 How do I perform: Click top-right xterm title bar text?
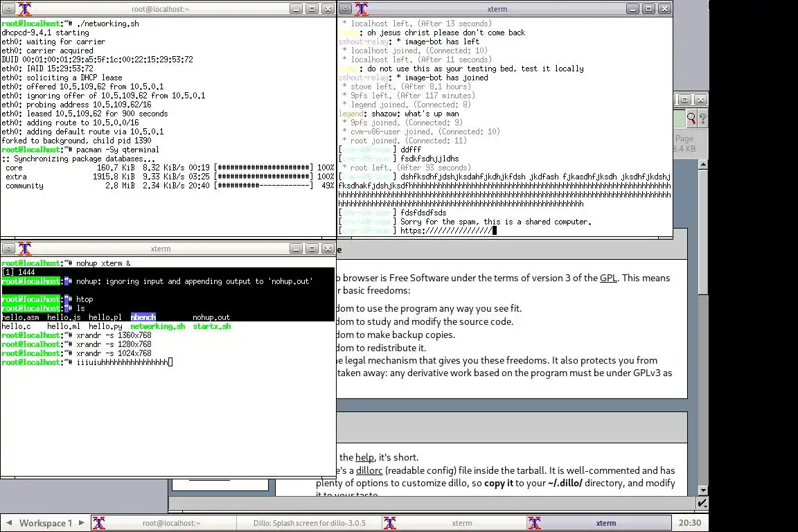497,9
